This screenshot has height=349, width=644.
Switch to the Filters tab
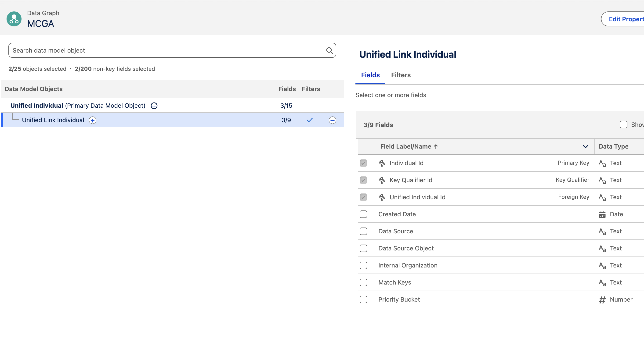(401, 75)
